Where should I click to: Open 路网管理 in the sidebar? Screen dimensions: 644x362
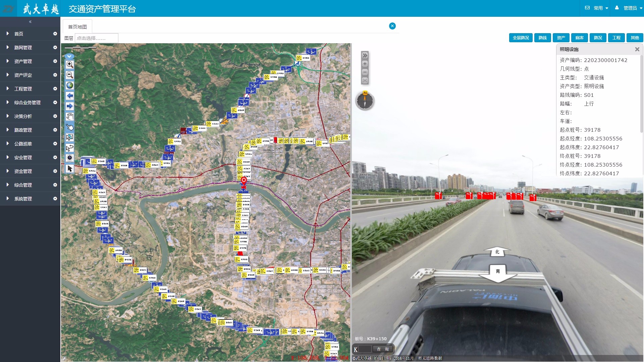(23, 48)
